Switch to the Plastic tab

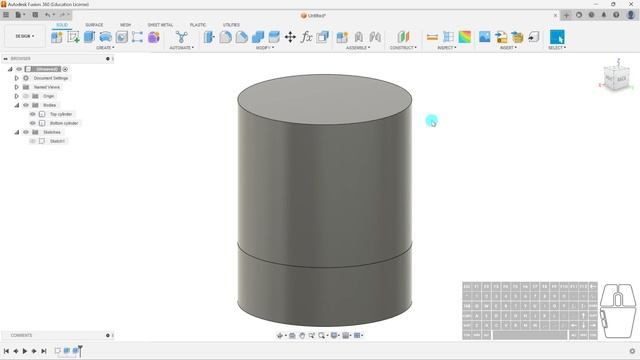pos(198,25)
